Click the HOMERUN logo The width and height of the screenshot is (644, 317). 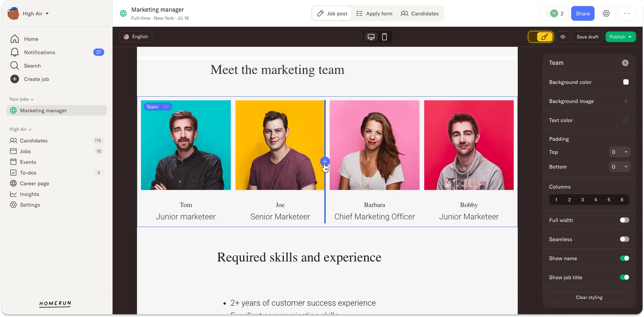(55, 303)
